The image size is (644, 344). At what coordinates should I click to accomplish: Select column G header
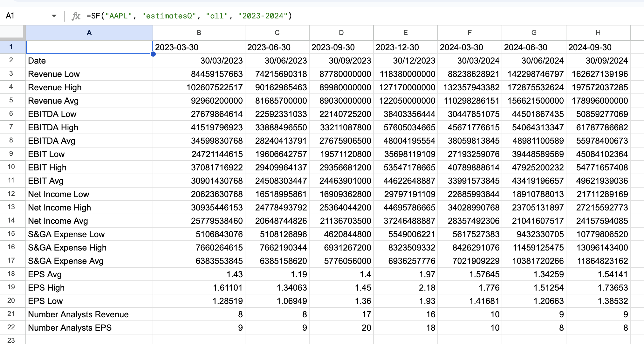(x=534, y=33)
